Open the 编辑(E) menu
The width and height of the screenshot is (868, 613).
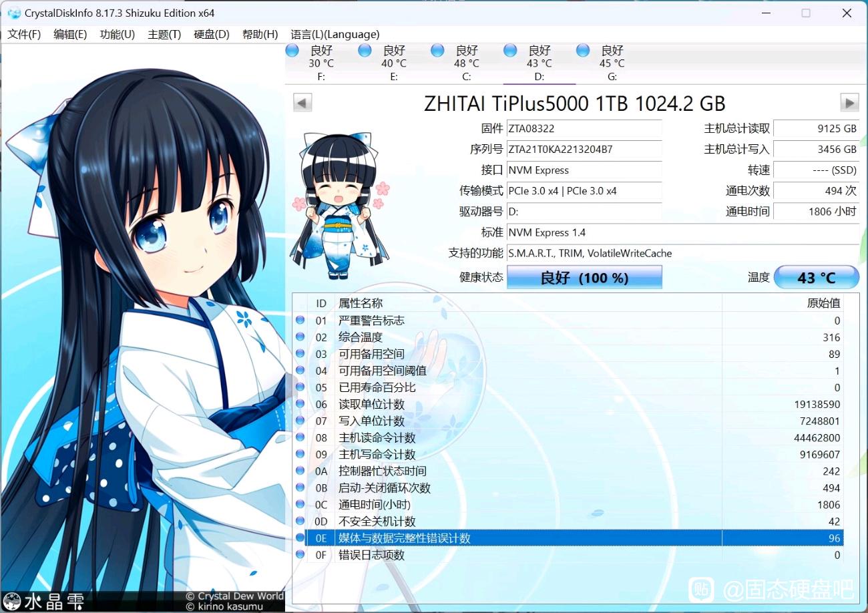tap(70, 34)
